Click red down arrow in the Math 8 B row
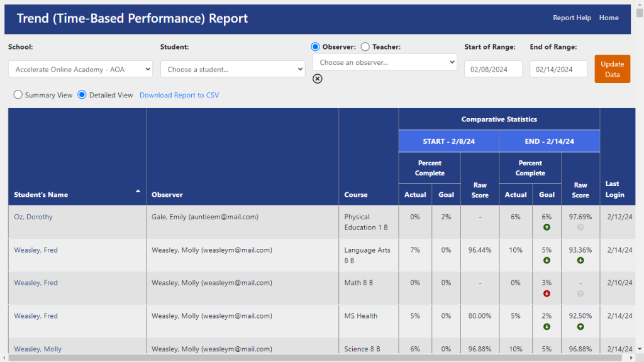This screenshot has width=644, height=362. pyautogui.click(x=547, y=293)
